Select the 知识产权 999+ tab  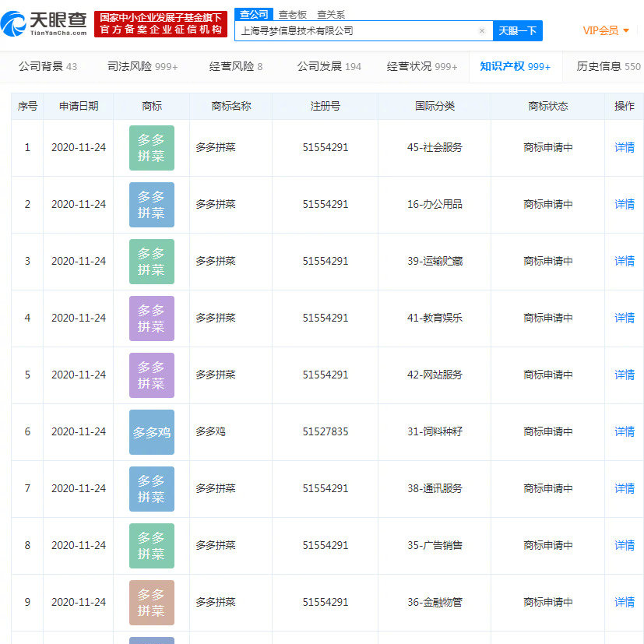coord(515,66)
